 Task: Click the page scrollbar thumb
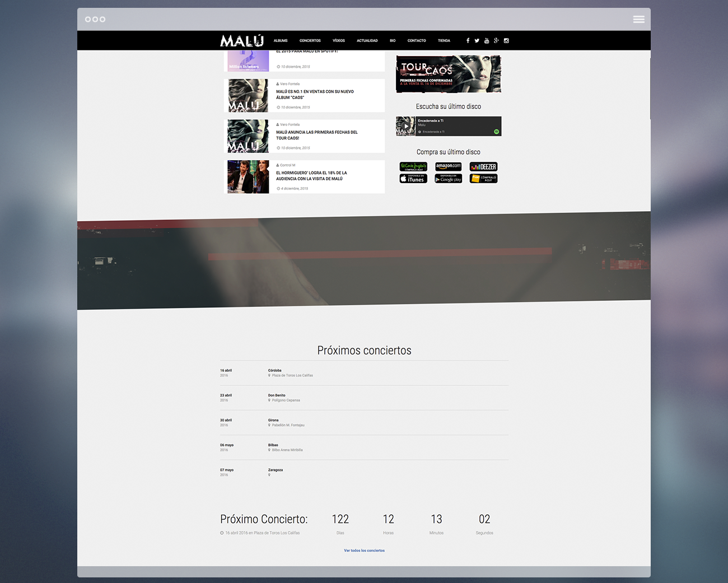650,88
